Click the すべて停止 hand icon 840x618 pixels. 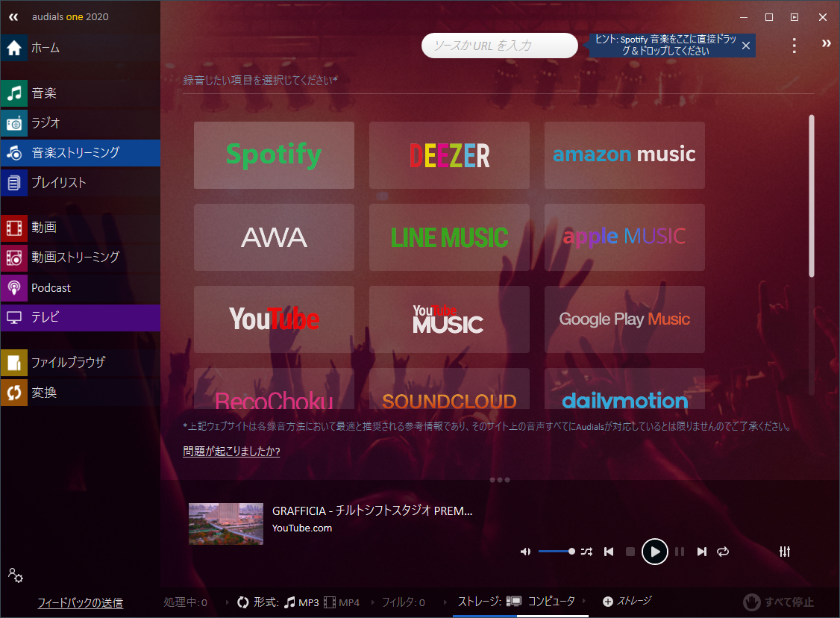752,602
